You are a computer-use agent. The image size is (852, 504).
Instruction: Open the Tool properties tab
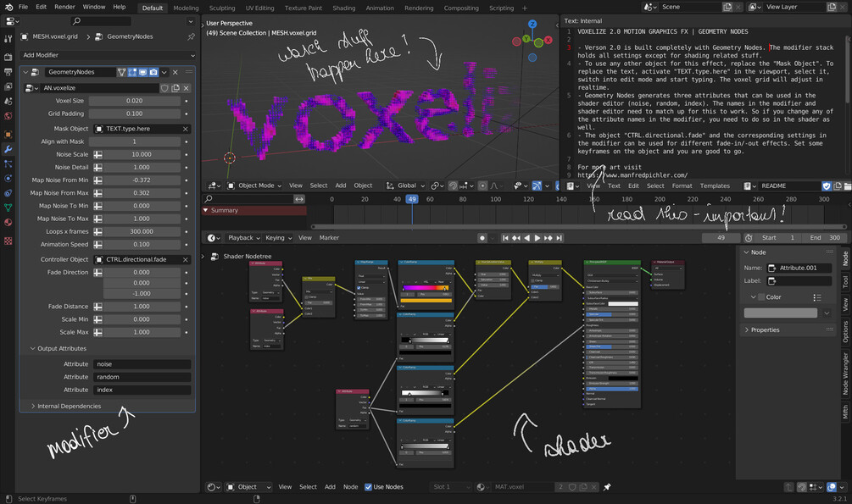pos(8,39)
